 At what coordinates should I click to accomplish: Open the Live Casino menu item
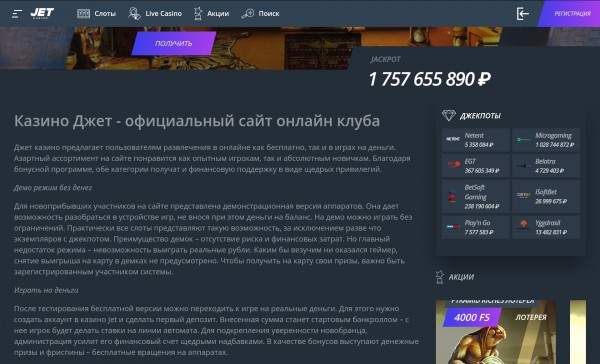pyautogui.click(x=163, y=13)
